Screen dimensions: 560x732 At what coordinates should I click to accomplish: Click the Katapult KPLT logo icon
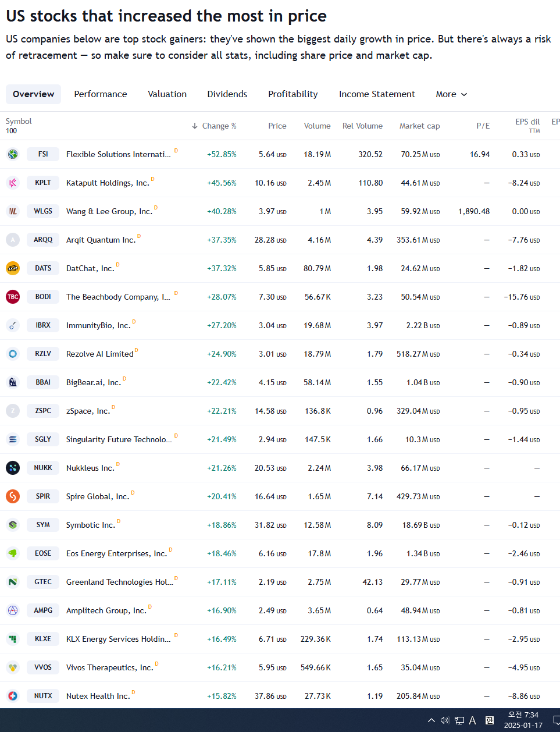[x=13, y=183]
